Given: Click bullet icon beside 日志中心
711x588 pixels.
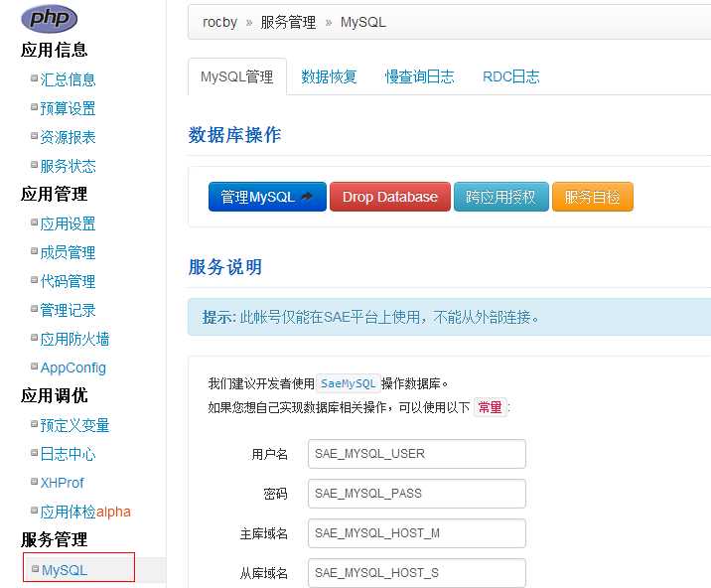Looking at the screenshot, I should click(x=34, y=453).
